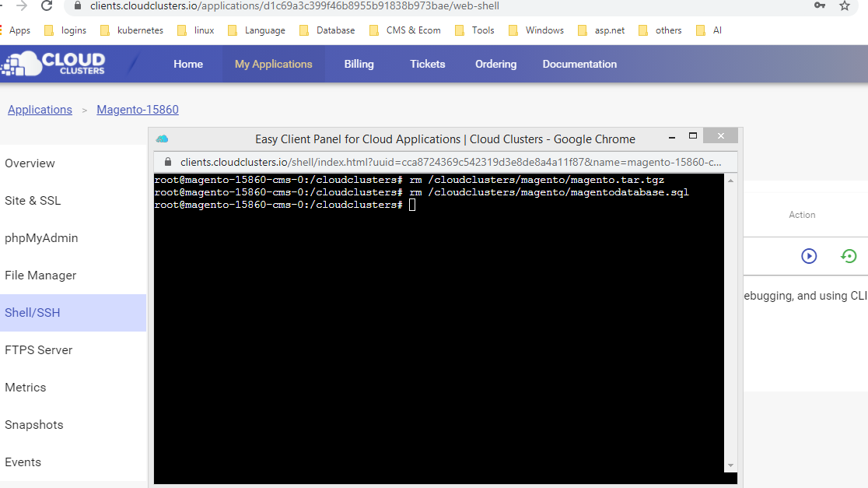Open File Manager from the sidebar
The image size is (868, 488).
40,276
